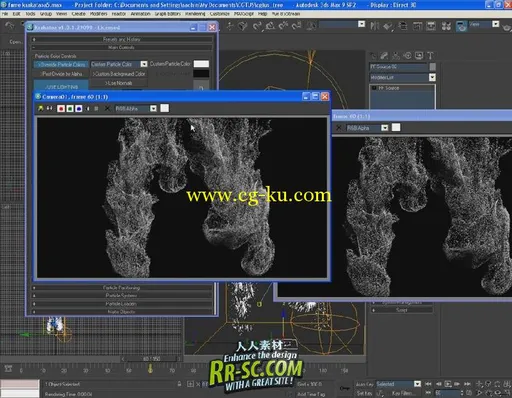This screenshot has width=512, height=398.
Task: Open RGB Alpha dropdown in second frame window
Action: click(385, 128)
